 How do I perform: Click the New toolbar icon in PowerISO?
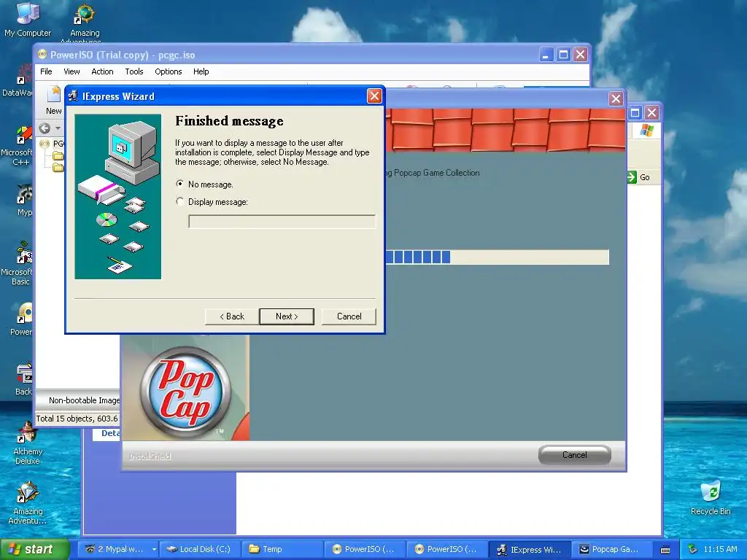coord(53,101)
